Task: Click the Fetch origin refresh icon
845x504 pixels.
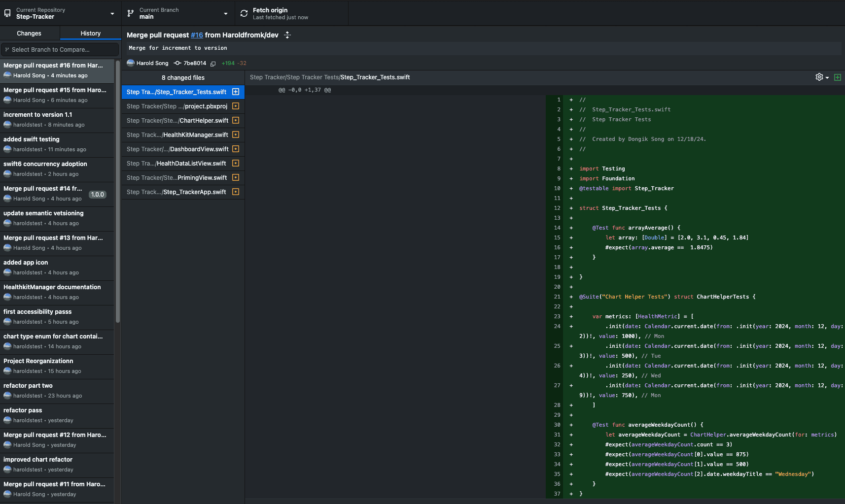Action: [x=244, y=13]
